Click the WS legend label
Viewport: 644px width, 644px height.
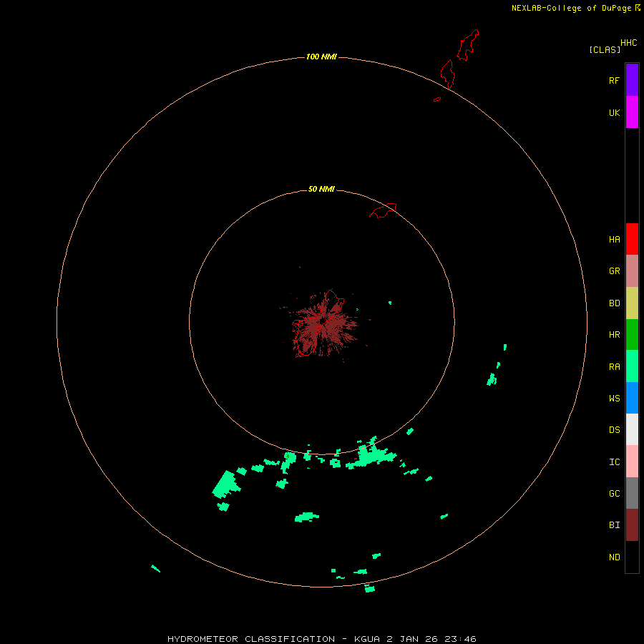[614, 398]
